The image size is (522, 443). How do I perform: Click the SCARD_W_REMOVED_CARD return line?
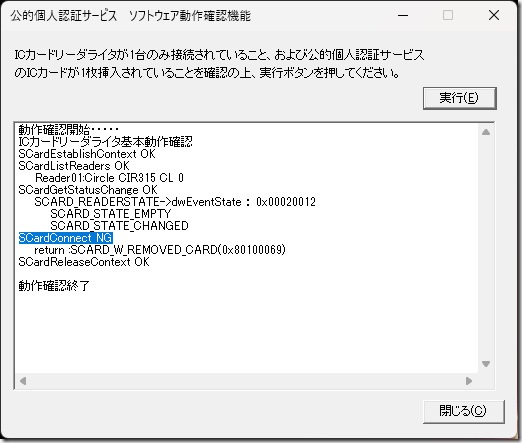point(160,250)
